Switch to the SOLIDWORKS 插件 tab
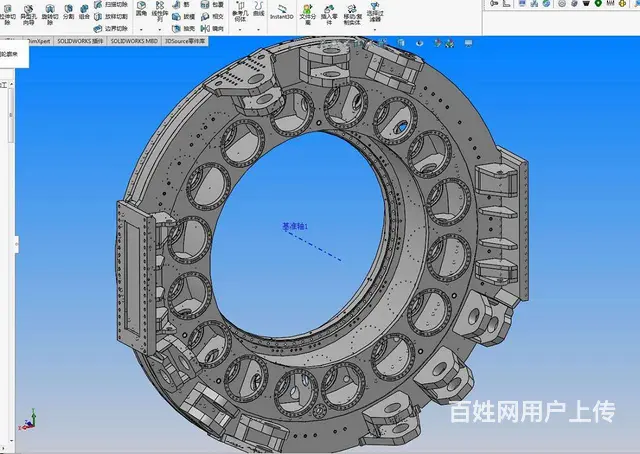The width and height of the screenshot is (640, 454). [80, 41]
